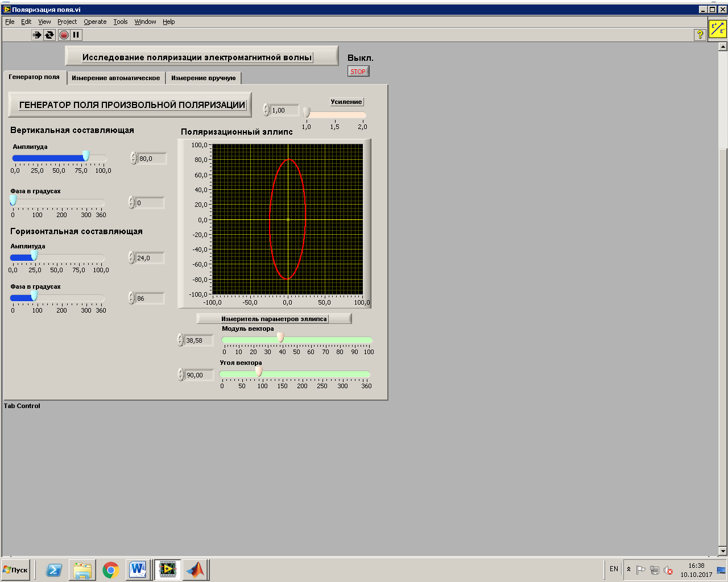Open the Пуск start button
The height and width of the screenshot is (582, 728).
(x=15, y=569)
